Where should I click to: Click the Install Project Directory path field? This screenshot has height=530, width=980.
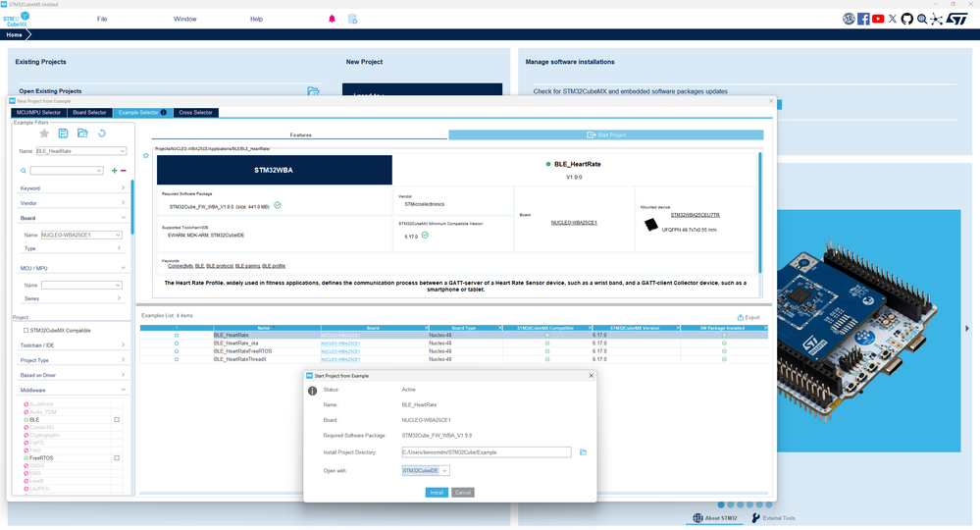point(487,451)
